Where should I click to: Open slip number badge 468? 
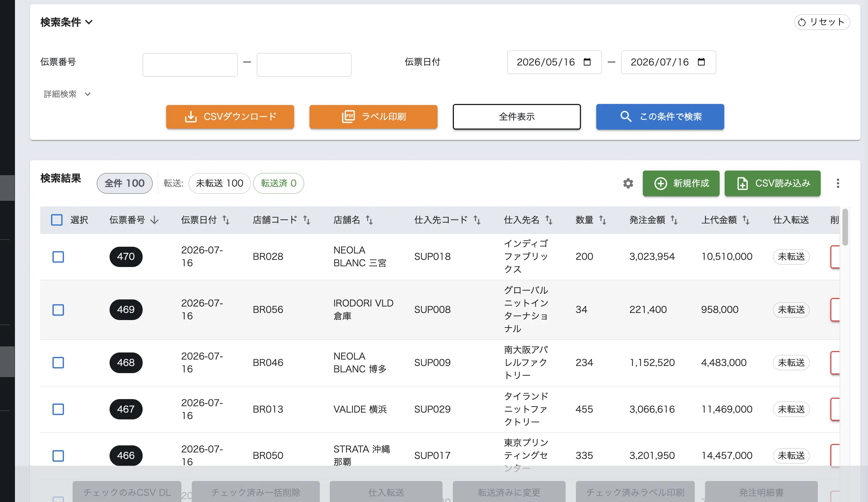[x=126, y=363]
